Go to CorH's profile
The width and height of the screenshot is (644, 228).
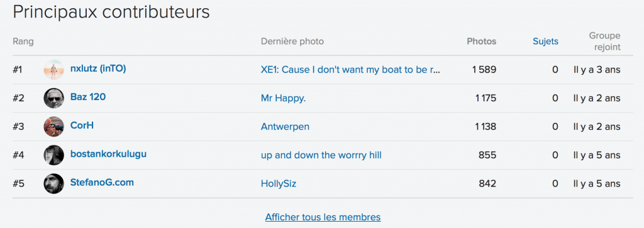click(82, 125)
